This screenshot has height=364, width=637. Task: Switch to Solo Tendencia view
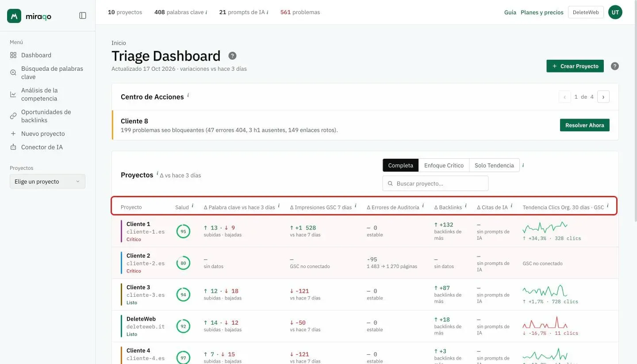click(494, 165)
